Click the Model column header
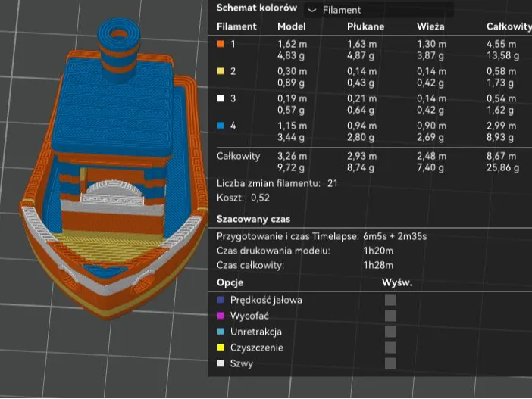 (292, 26)
